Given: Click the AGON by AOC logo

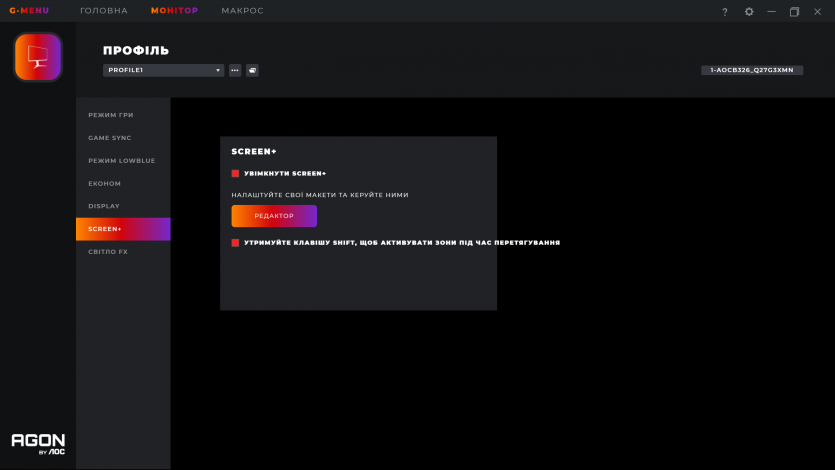Looking at the screenshot, I should pos(38,443).
